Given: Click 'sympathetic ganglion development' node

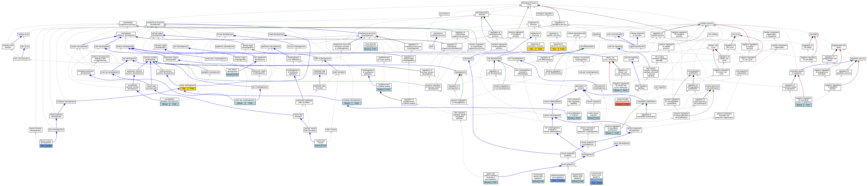Looking at the screenshot, I should 170,102.
